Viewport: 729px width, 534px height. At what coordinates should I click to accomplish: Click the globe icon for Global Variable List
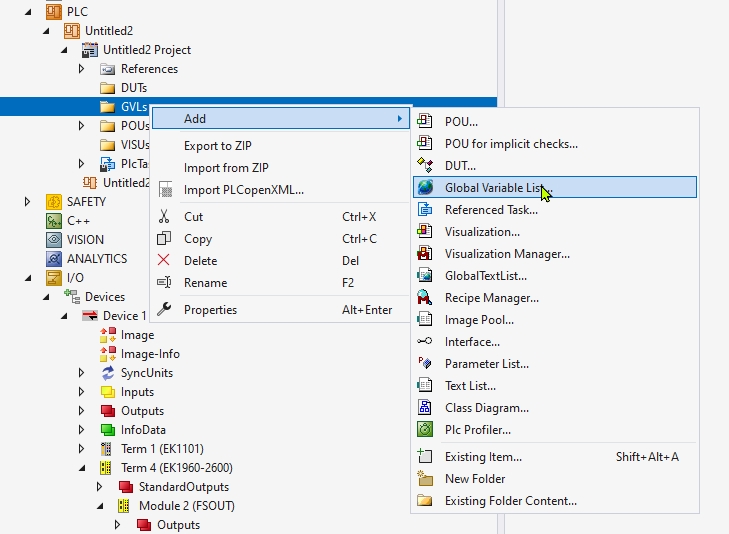[x=424, y=187]
